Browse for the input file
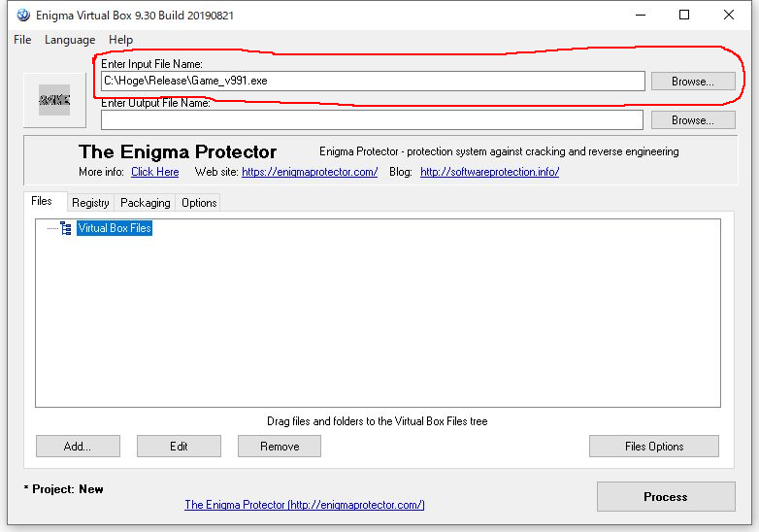The image size is (759, 532). point(693,82)
